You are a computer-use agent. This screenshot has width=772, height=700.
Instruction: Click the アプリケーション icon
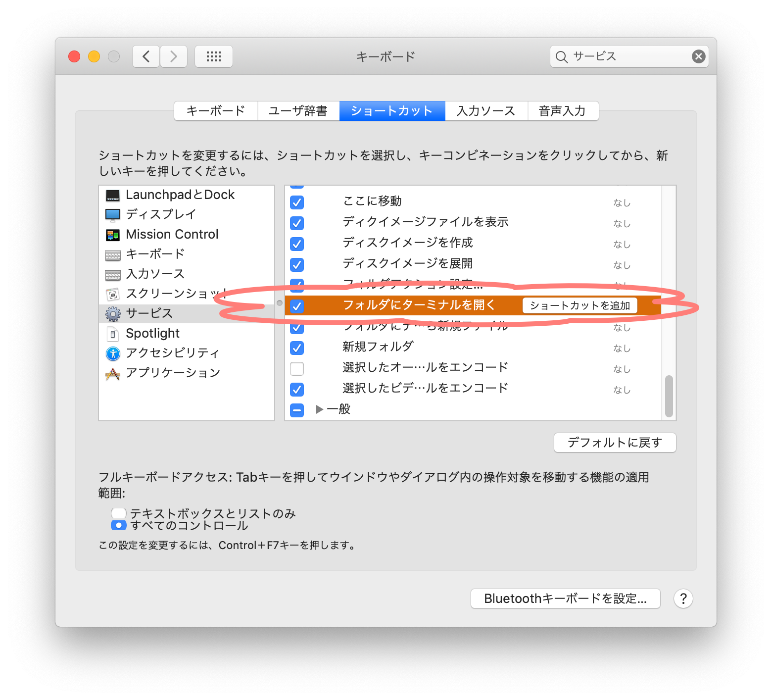(113, 373)
